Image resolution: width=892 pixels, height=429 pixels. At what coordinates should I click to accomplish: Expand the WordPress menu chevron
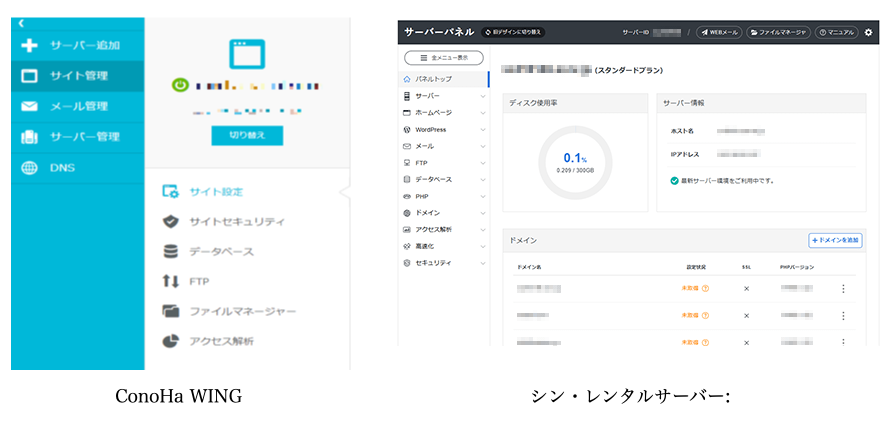pyautogui.click(x=483, y=130)
